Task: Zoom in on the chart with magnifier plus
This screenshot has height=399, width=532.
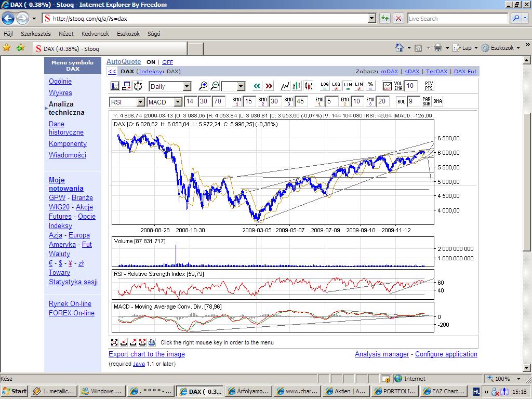Action: (203, 86)
